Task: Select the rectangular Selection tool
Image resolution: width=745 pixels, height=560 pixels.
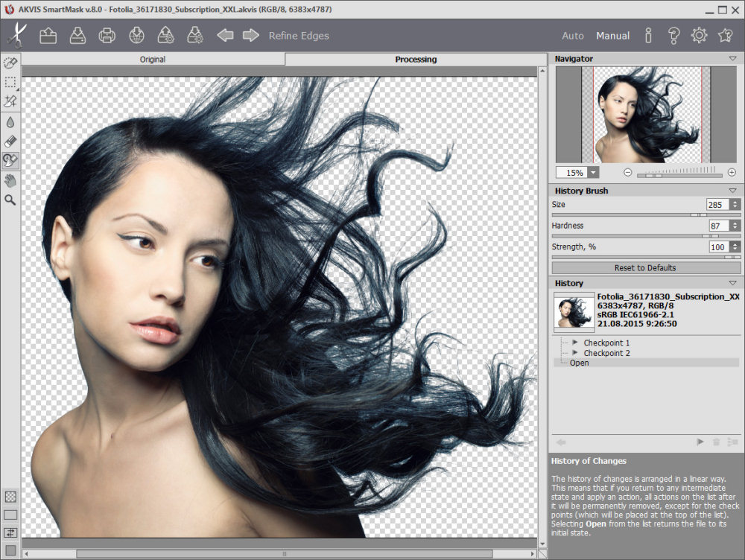Action: coord(10,82)
